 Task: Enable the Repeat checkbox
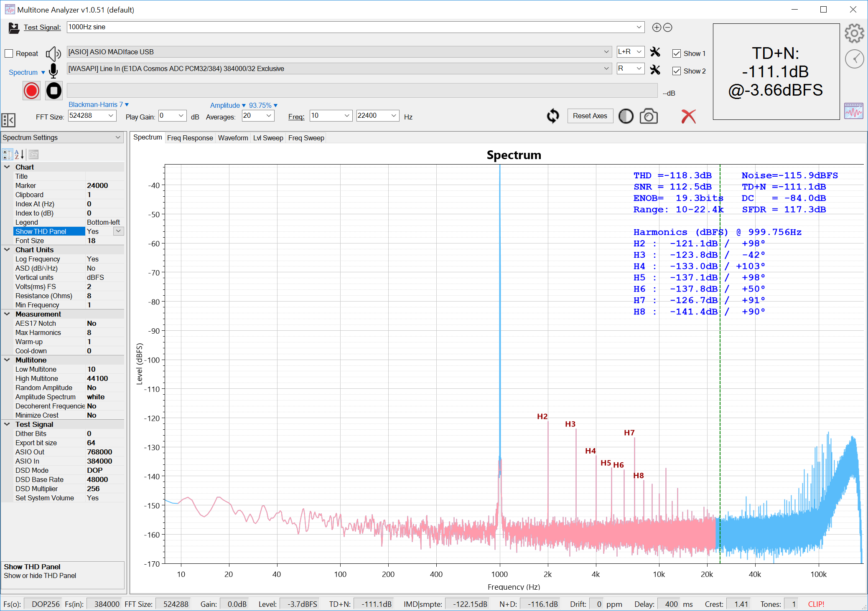[9, 53]
